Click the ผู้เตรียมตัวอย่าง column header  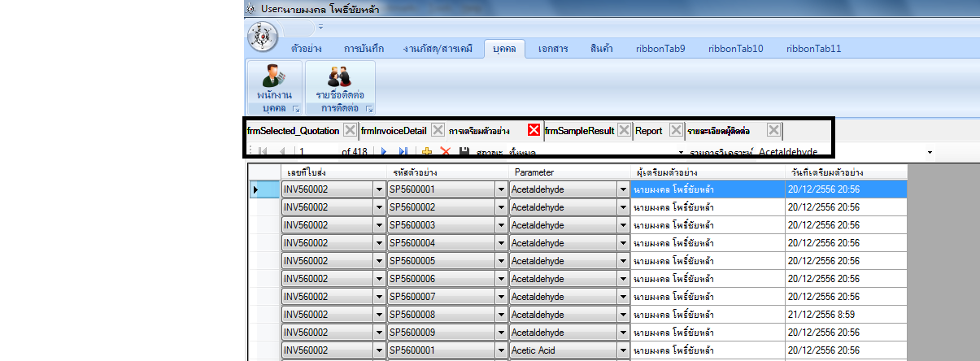pos(708,172)
